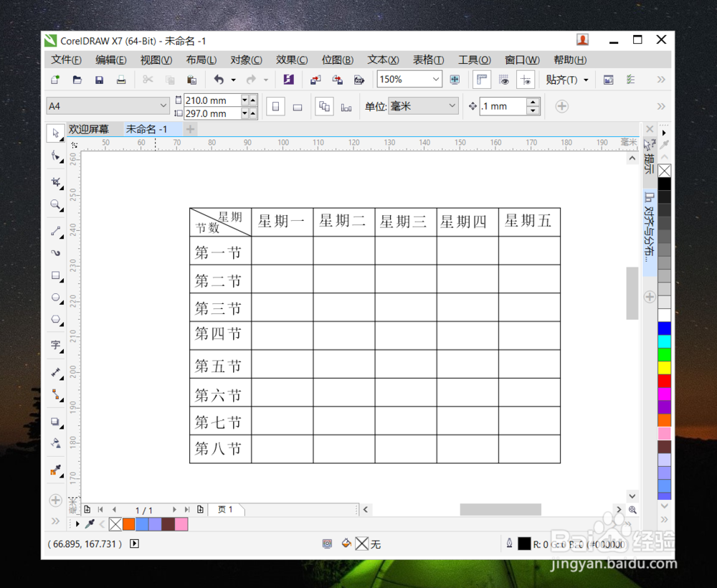This screenshot has width=717, height=588.
Task: Add a new document tab with plus
Action: coord(190,129)
